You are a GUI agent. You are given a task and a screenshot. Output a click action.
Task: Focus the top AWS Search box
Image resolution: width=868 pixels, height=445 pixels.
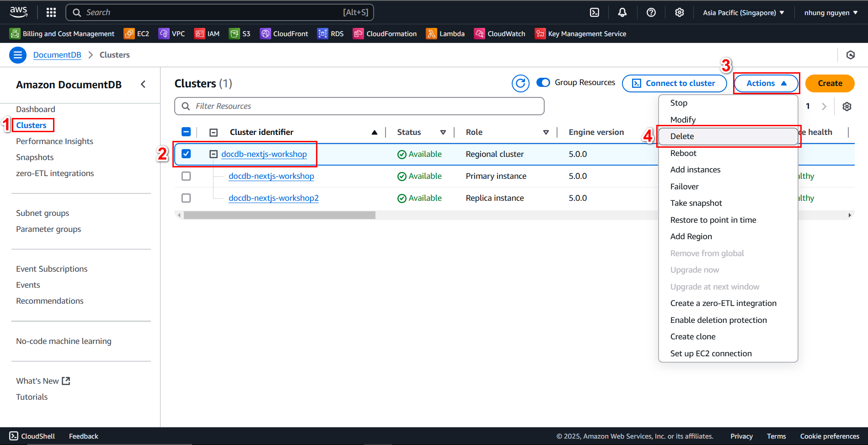220,12
